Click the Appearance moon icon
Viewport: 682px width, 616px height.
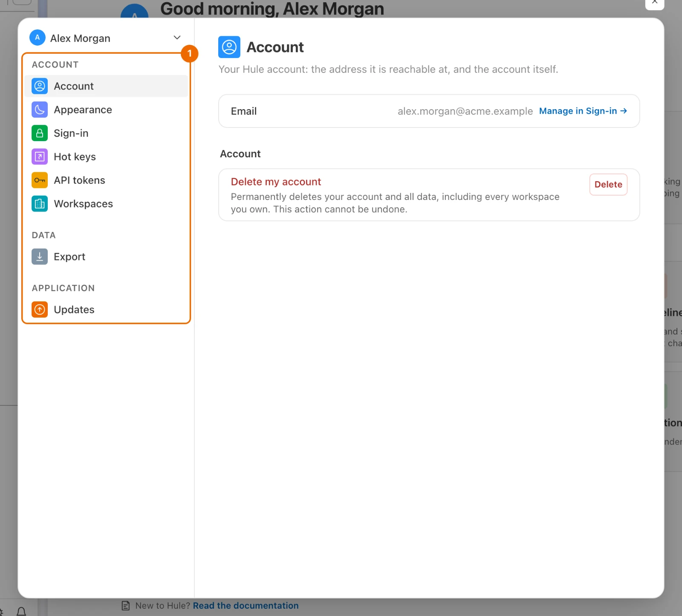point(40,110)
